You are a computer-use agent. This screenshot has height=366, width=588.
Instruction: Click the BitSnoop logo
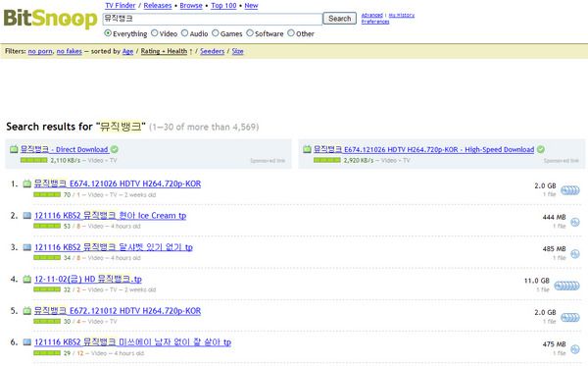pos(50,19)
